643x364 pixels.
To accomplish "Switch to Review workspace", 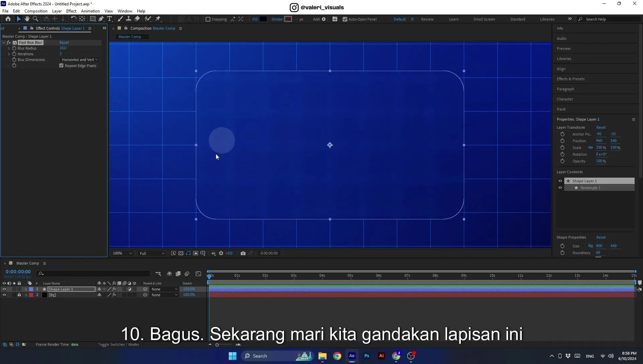I will pyautogui.click(x=427, y=19).
